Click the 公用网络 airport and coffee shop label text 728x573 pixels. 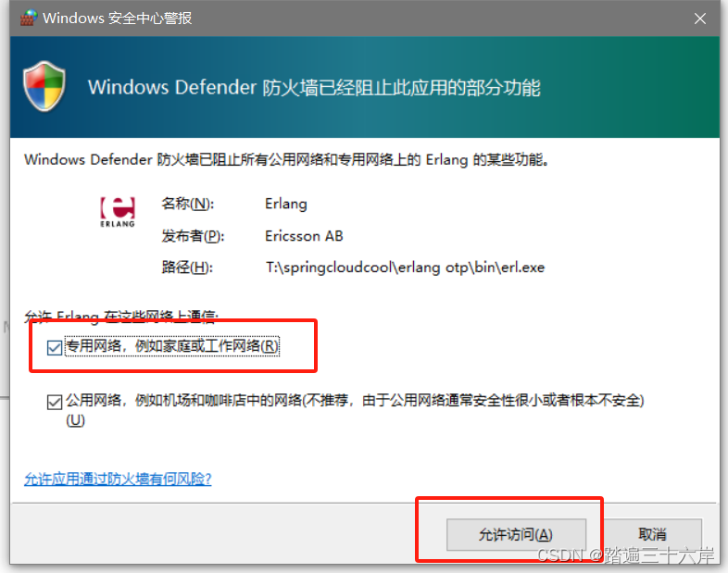pyautogui.click(x=355, y=400)
